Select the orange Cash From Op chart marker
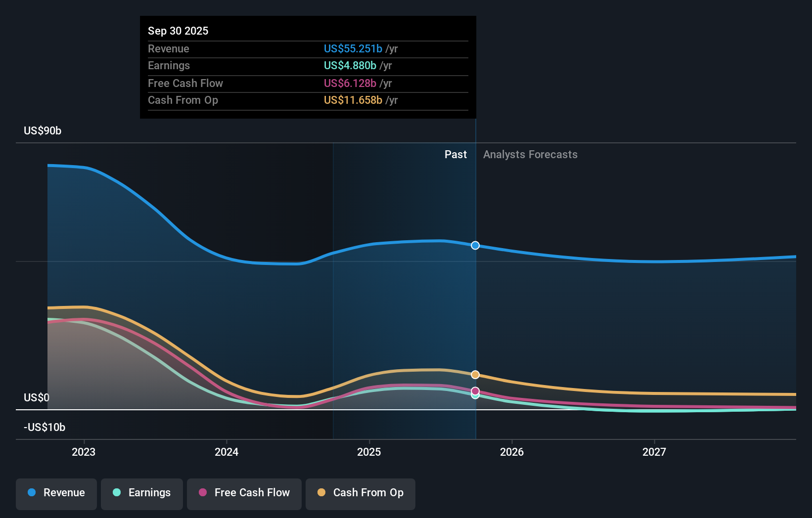 point(475,374)
